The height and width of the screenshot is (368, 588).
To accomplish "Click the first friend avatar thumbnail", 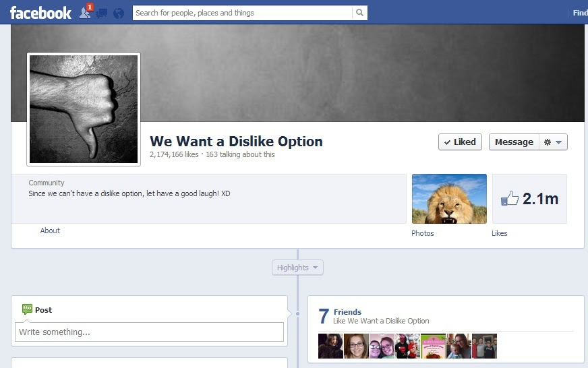I will click(x=330, y=346).
